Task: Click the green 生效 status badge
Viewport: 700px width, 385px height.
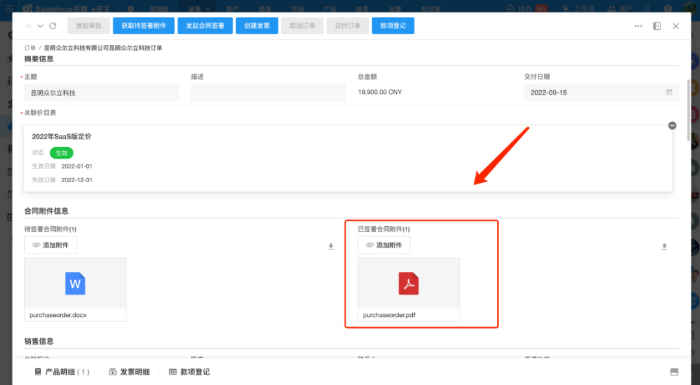Action: (62, 153)
